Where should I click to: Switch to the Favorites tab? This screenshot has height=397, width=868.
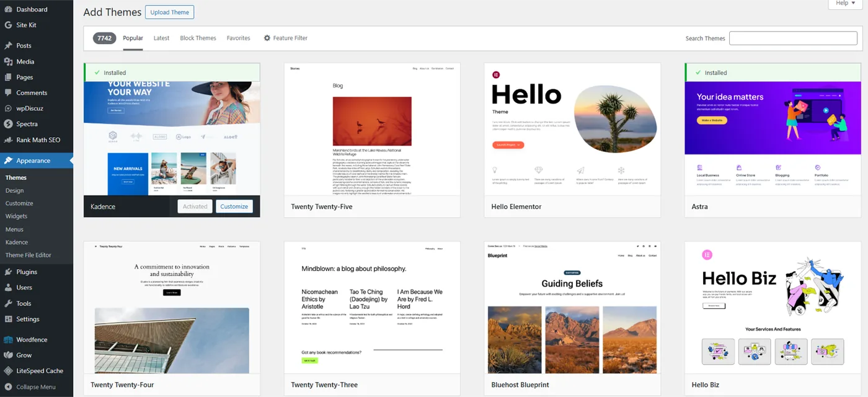(239, 38)
